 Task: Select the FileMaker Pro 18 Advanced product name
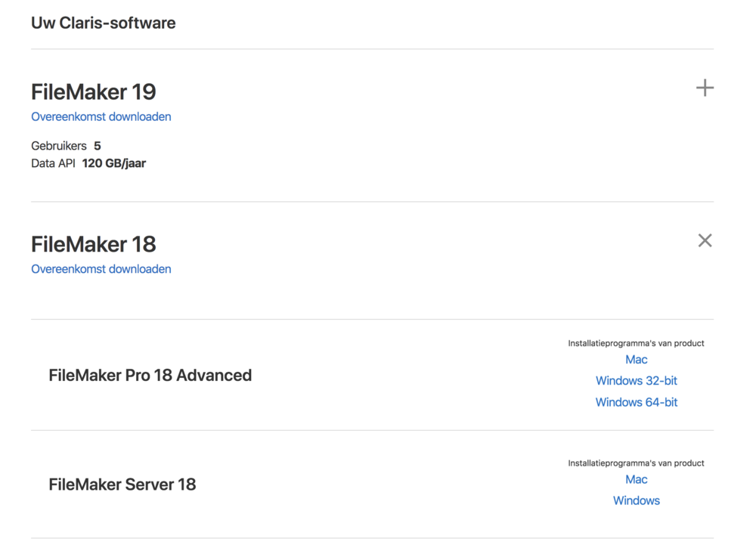click(150, 376)
